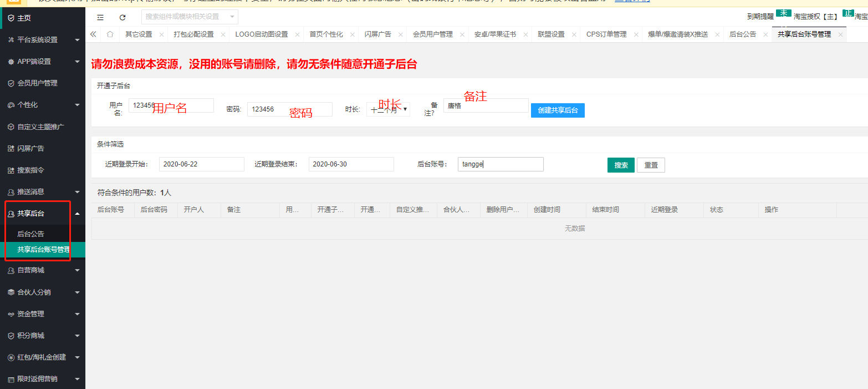Switch to the 爆单/爆邀请装X推送 tab
The height and width of the screenshot is (389, 868).
point(678,34)
